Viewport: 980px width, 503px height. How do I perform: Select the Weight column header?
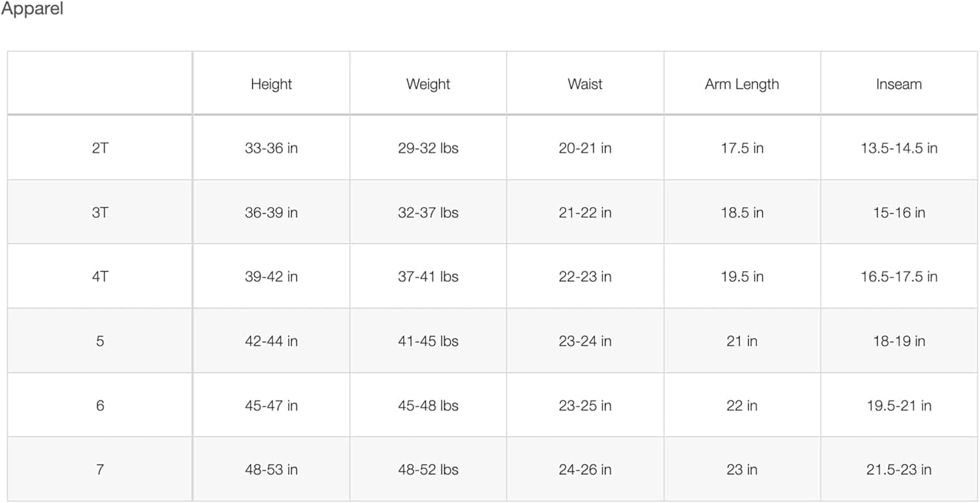tap(428, 84)
